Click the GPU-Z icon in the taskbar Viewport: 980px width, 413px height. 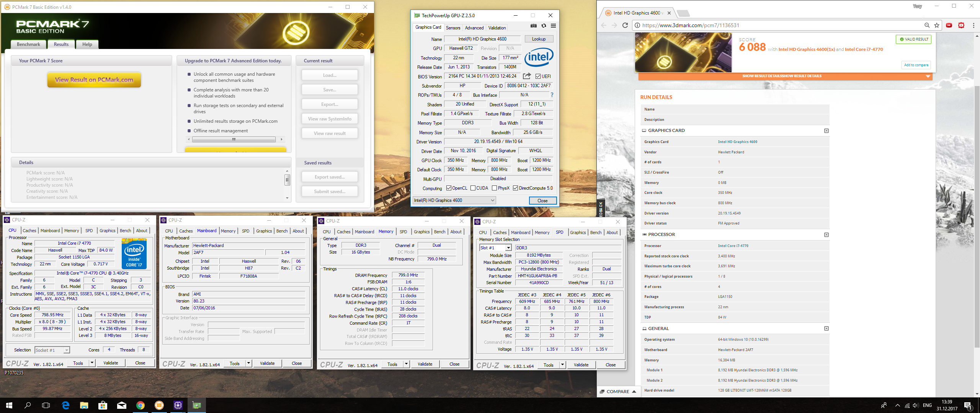(197, 405)
